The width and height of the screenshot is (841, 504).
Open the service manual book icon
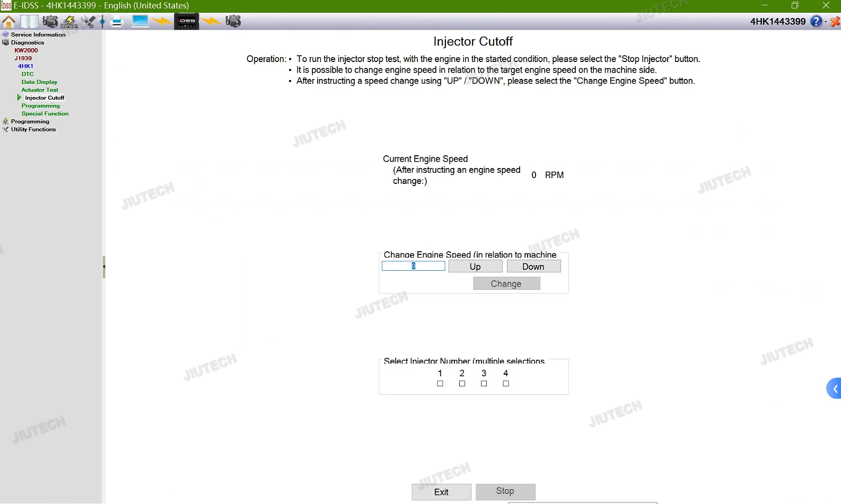point(29,22)
